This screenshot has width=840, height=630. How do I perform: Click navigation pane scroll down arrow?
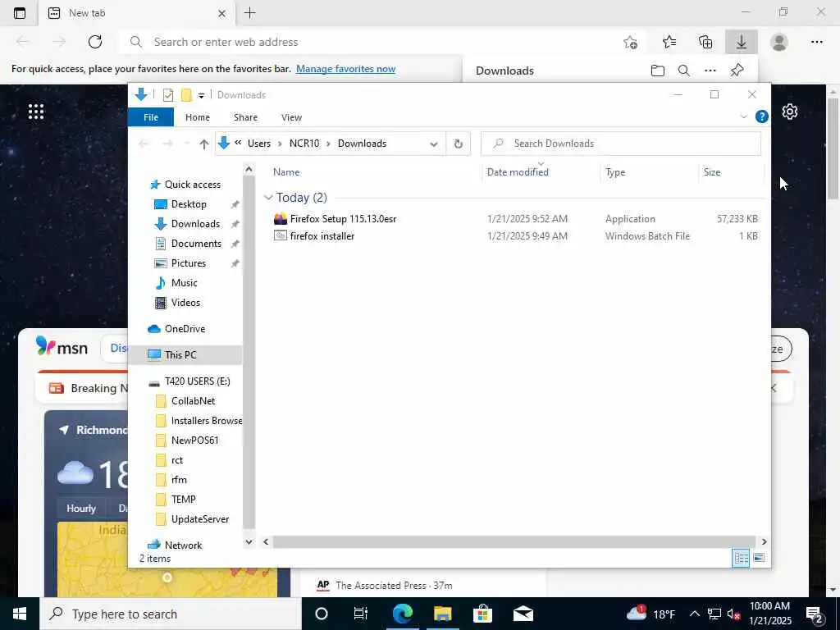coord(249,541)
